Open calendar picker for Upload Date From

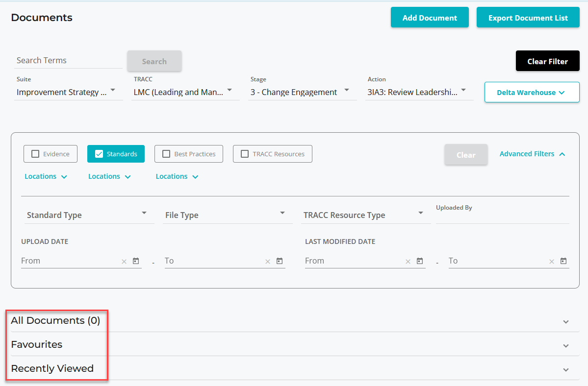click(x=136, y=261)
